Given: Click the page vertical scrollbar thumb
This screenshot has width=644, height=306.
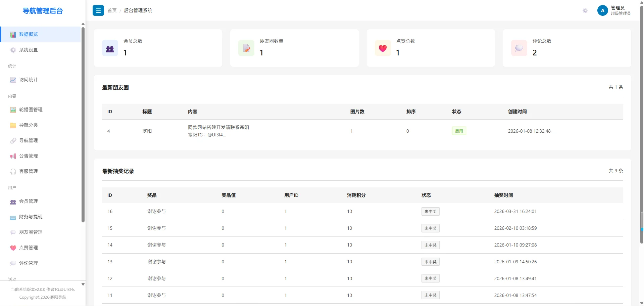Looking at the screenshot, I should [x=642, y=124].
